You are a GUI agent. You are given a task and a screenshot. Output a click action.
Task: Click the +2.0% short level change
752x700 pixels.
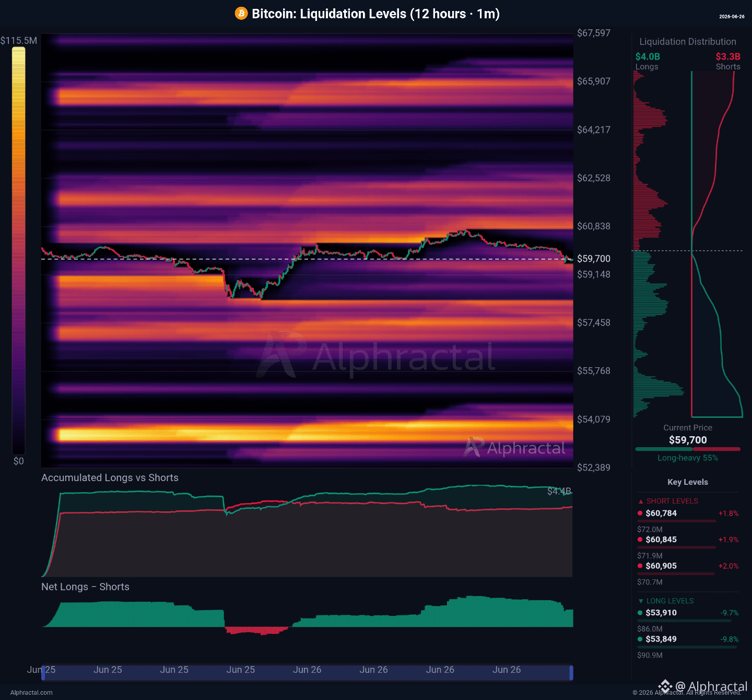click(728, 566)
